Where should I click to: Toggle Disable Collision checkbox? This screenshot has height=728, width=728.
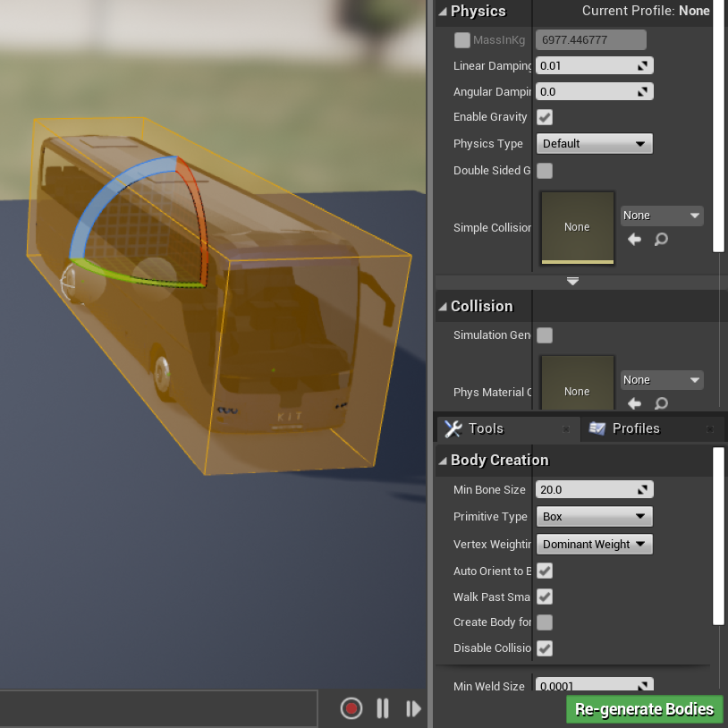click(545, 648)
